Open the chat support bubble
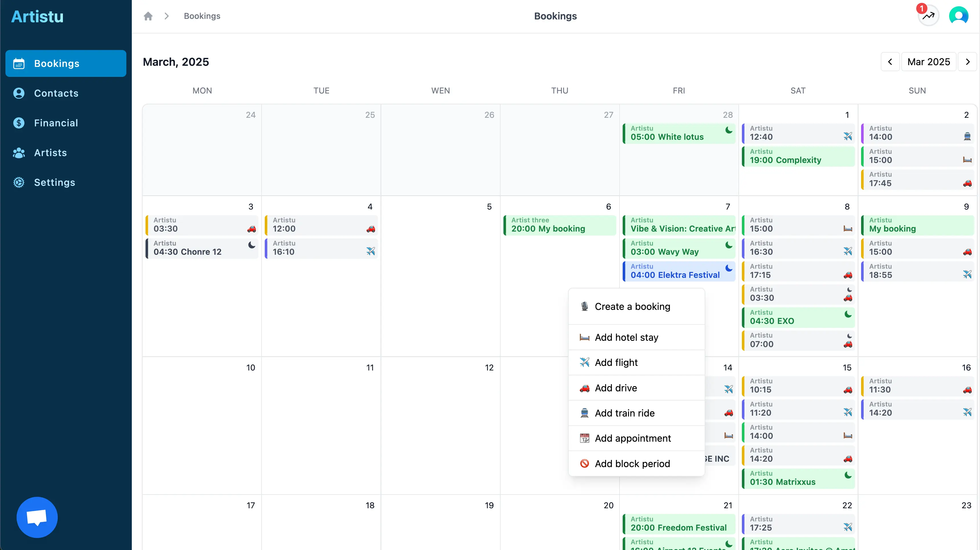Viewport: 980px width, 550px height. [37, 517]
